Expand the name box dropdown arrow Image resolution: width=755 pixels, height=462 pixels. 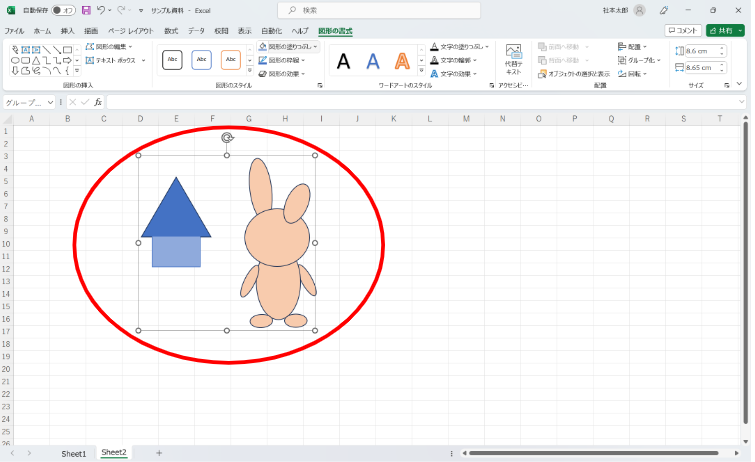click(50, 103)
